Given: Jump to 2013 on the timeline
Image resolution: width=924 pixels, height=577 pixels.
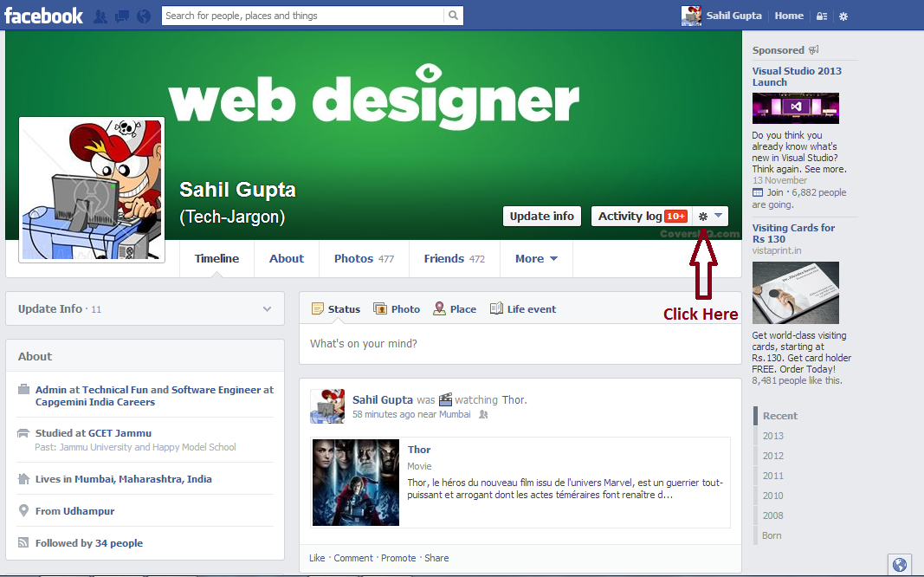Looking at the screenshot, I should [x=773, y=436].
